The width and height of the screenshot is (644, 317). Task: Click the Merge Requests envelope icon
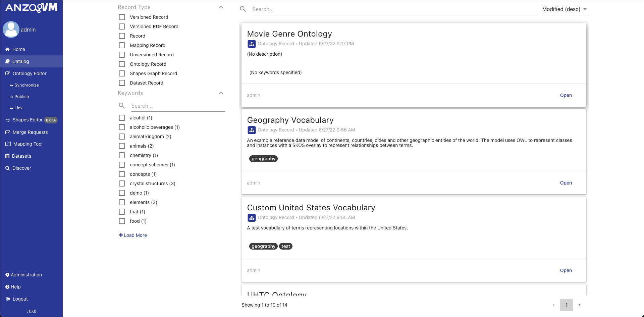pyautogui.click(x=8, y=132)
